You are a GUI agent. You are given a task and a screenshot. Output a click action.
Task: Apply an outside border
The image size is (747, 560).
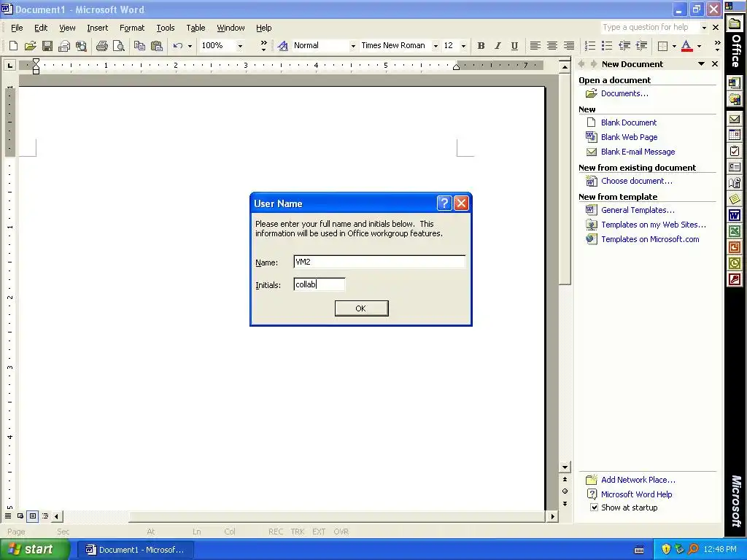[662, 46]
